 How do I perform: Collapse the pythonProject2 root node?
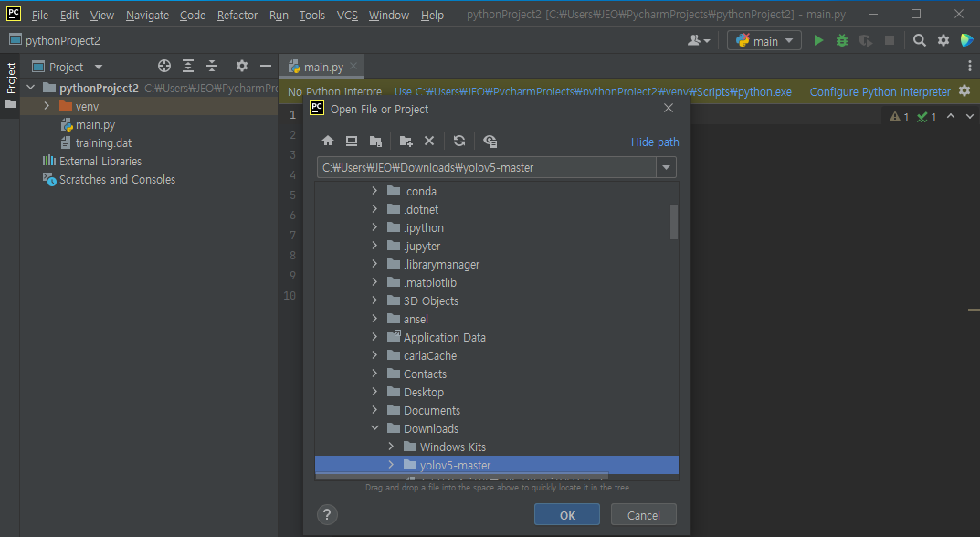click(x=31, y=89)
